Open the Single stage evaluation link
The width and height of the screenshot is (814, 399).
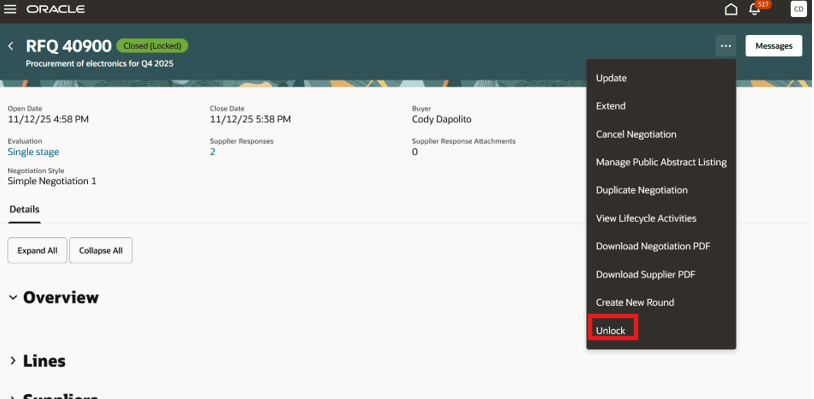[x=33, y=152]
